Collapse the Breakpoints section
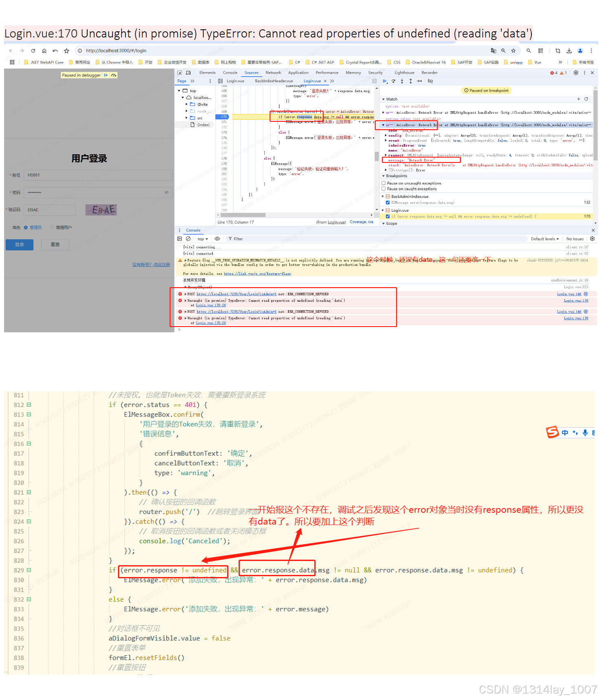Image resolution: width=599 pixels, height=700 pixels. pyautogui.click(x=383, y=176)
